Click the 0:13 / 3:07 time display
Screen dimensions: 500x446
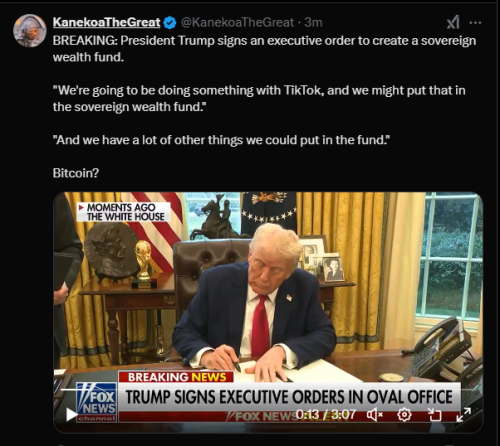coord(326,415)
